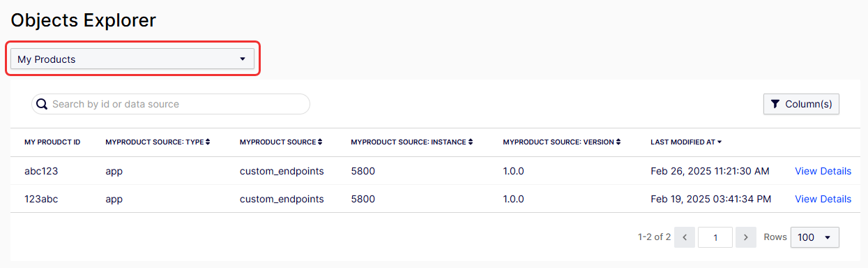Click the page number input box
The height and width of the screenshot is (268, 868).
(715, 237)
